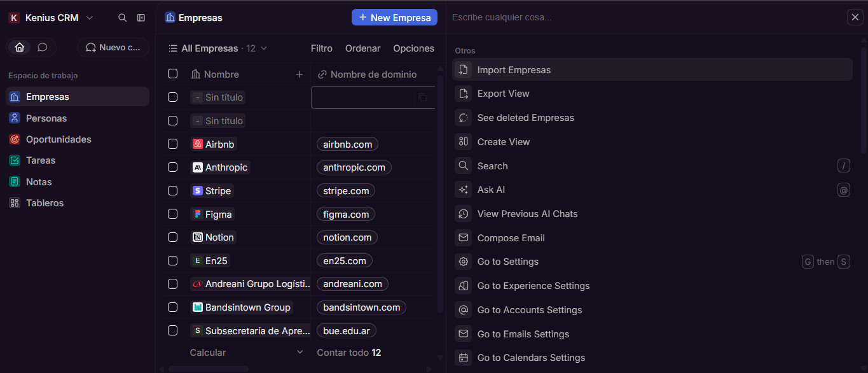
Task: Open Tableros in the sidebar
Action: click(78, 203)
